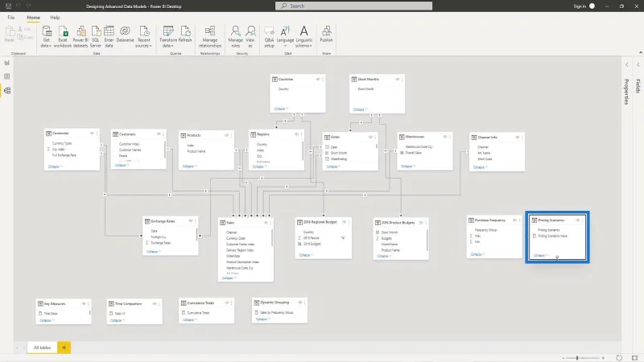Publish the report

[327, 35]
